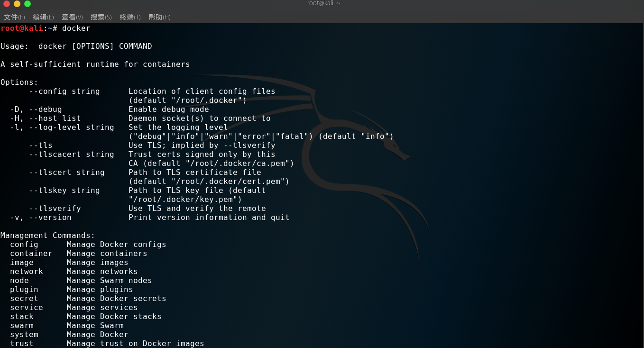
Task: Select the word docker after the prompt
Action: (x=76, y=28)
